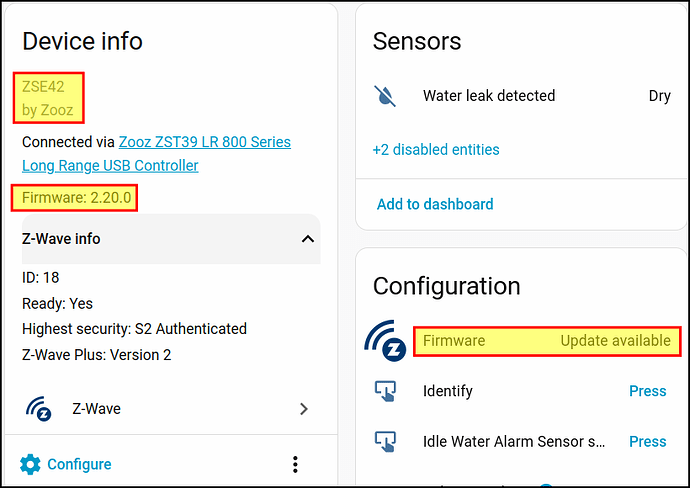Click the Firmware 2.20.0 version text

point(75,198)
